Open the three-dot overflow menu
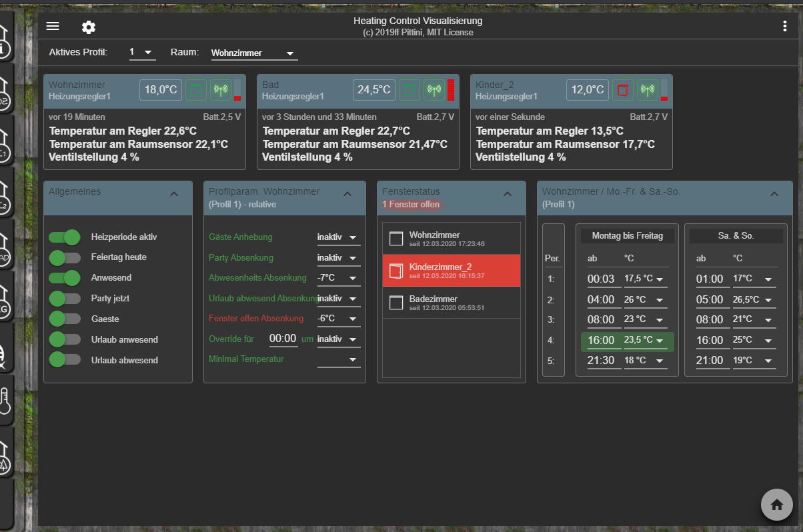803x532 pixels. (784, 26)
